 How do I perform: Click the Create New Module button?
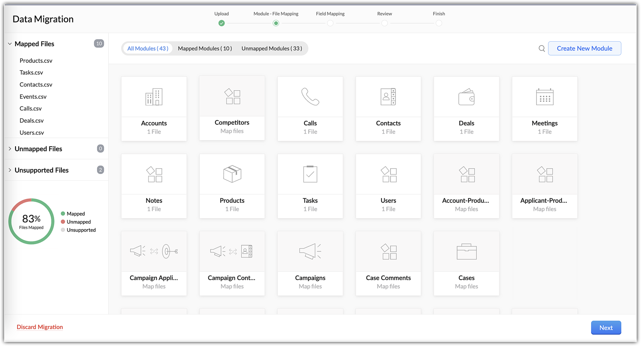tap(584, 49)
